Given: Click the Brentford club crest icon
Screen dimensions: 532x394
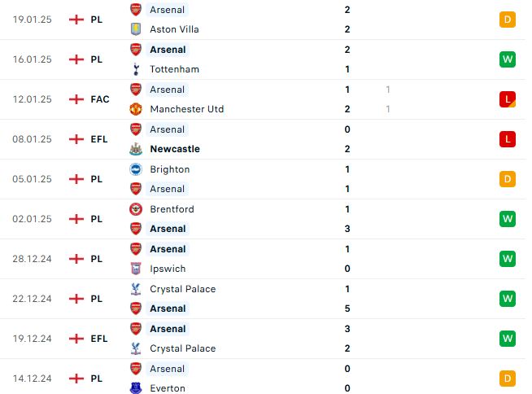Looking at the screenshot, I should 136,209.
